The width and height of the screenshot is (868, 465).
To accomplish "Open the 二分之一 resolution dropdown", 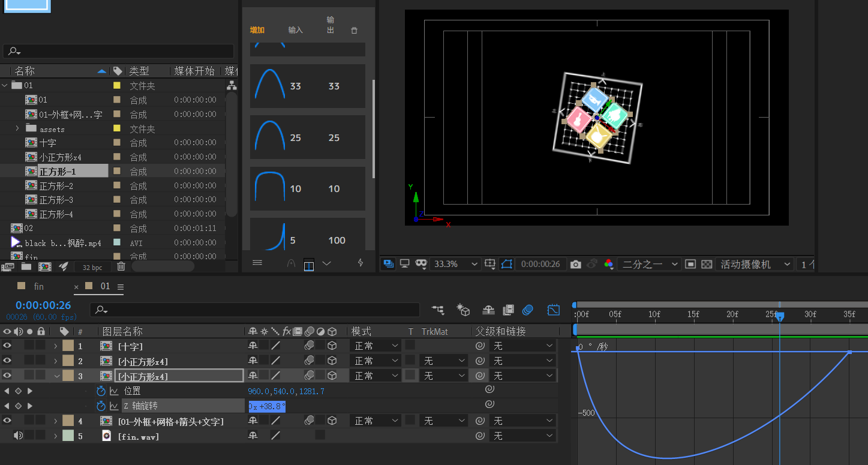I will [x=650, y=264].
